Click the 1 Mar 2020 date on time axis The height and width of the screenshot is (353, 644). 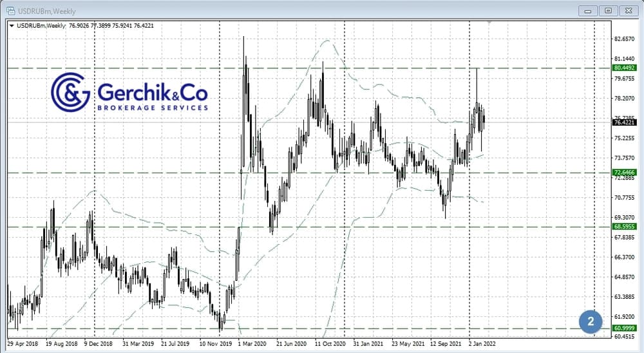252,343
